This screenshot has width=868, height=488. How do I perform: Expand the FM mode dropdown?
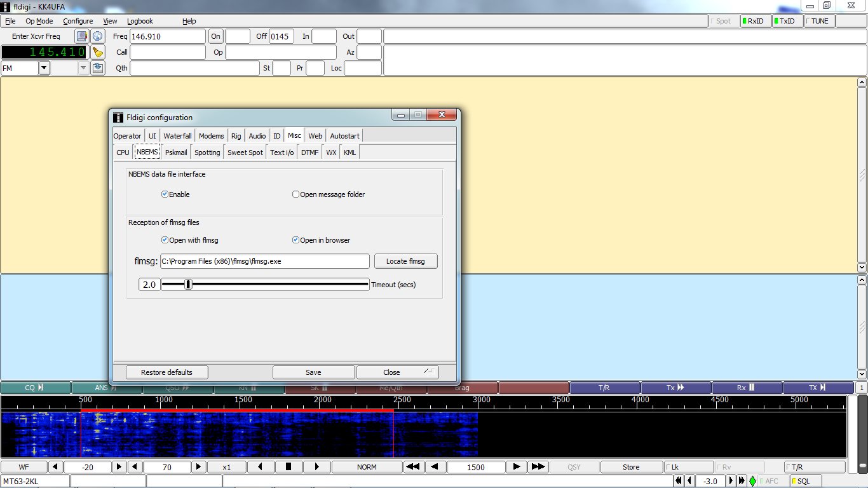click(x=44, y=68)
